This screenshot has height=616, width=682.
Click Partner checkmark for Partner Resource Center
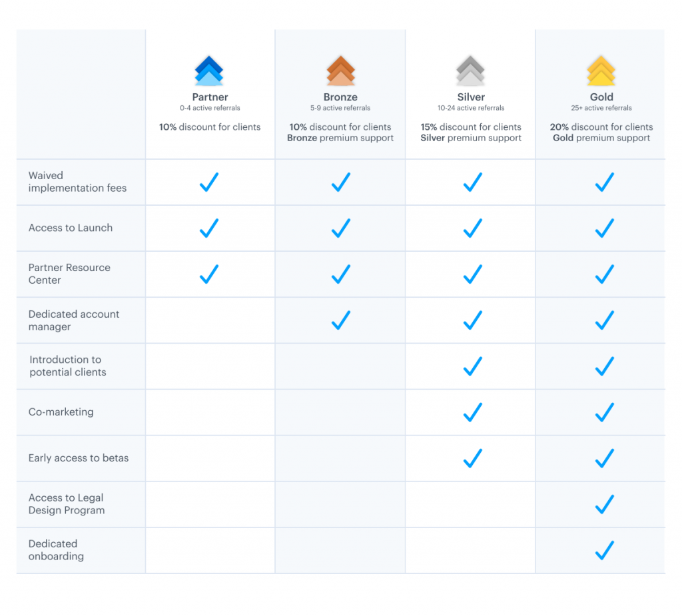208,274
